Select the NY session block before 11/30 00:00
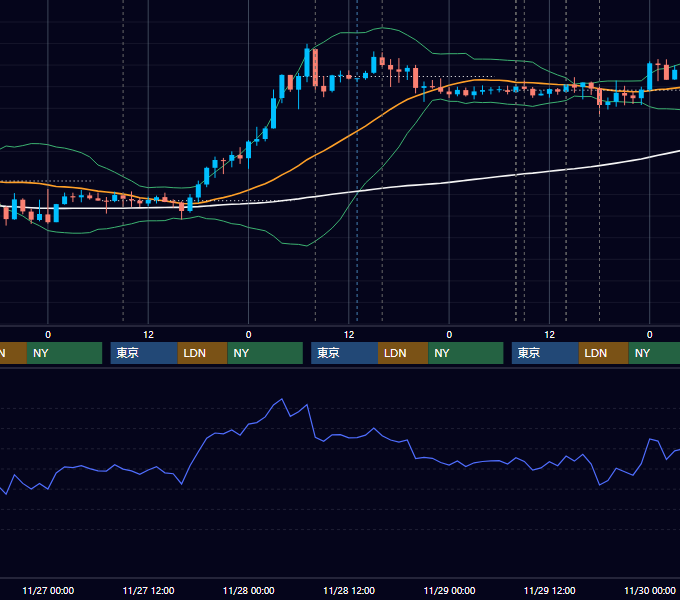The width and height of the screenshot is (680, 600). [654, 353]
